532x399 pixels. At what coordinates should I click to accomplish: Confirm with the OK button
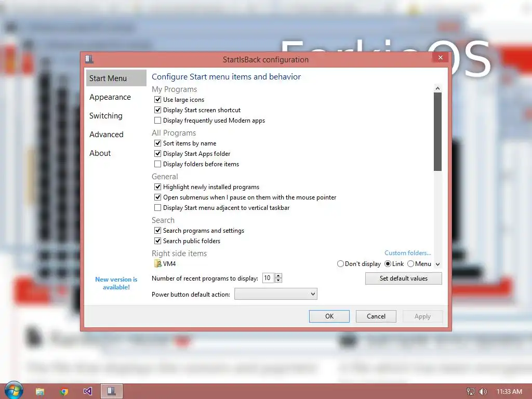point(329,316)
